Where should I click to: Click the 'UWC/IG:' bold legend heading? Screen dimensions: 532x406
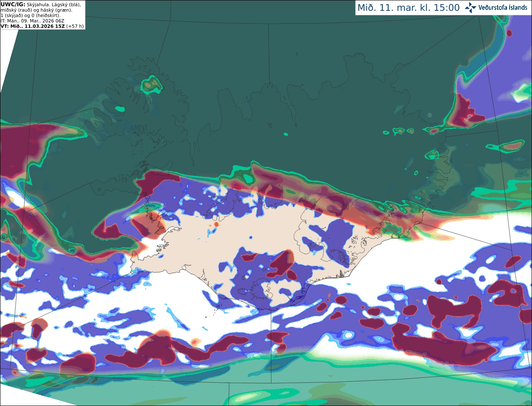pyautogui.click(x=13, y=4)
